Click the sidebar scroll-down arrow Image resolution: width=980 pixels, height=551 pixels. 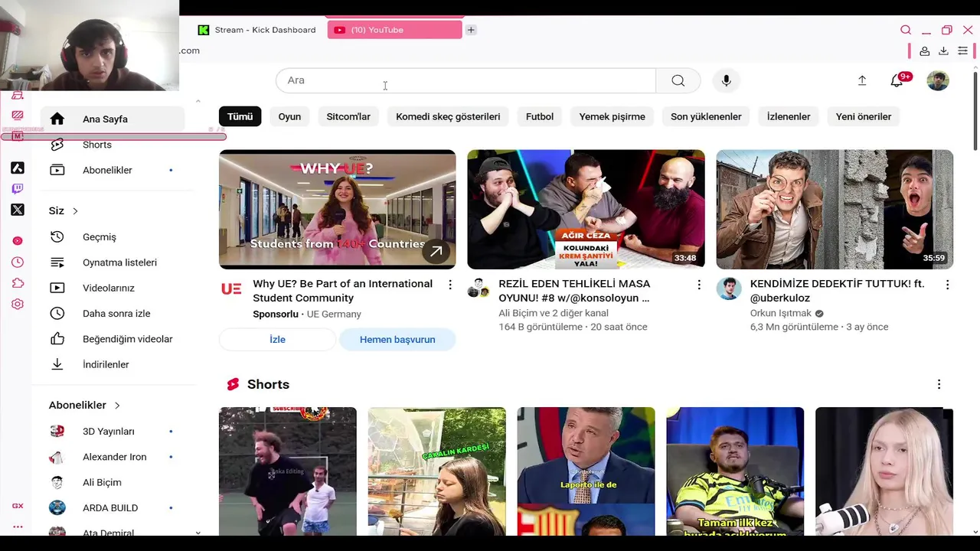coord(198,532)
